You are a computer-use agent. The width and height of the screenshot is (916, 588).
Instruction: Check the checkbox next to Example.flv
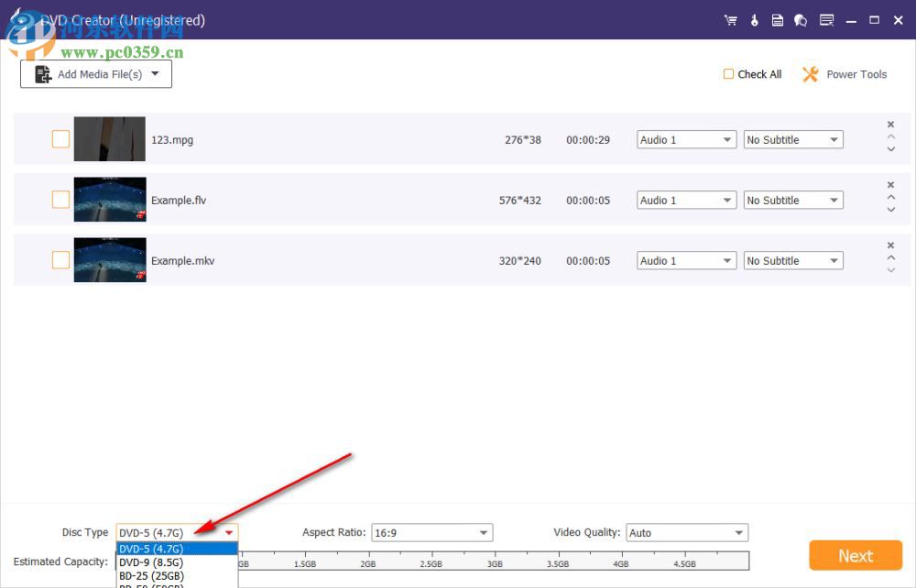60,199
